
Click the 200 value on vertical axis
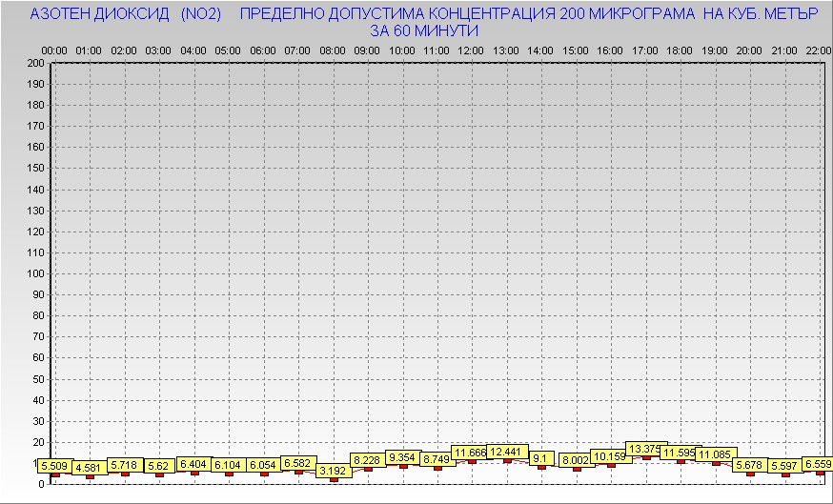[35, 63]
